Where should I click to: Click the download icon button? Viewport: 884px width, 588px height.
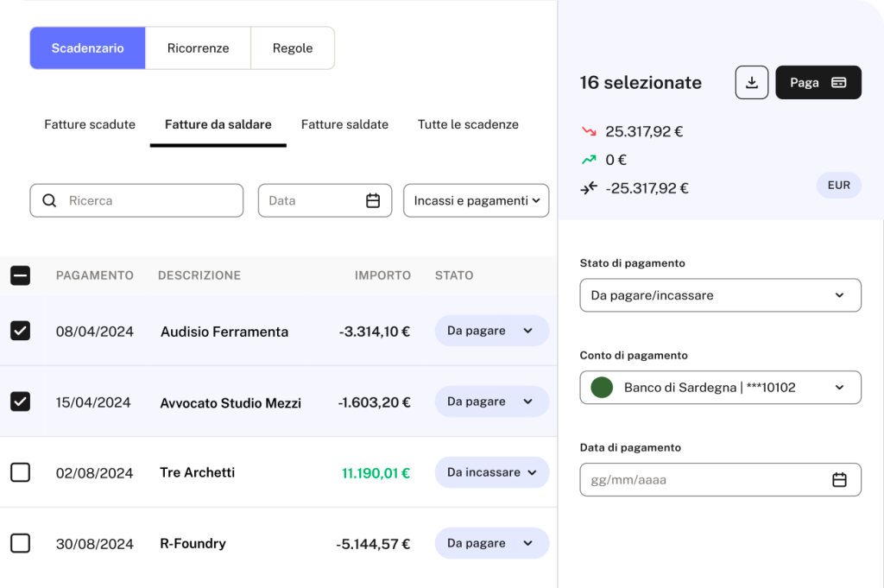click(752, 82)
